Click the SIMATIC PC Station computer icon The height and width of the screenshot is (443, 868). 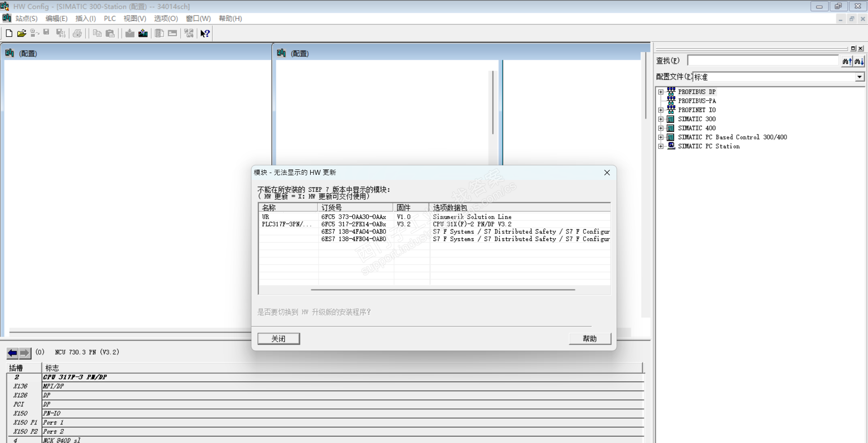tap(671, 146)
